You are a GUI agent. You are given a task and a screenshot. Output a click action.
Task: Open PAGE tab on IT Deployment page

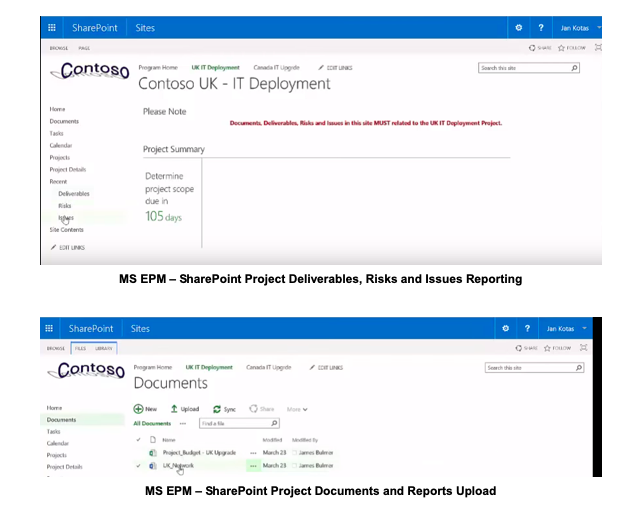84,48
